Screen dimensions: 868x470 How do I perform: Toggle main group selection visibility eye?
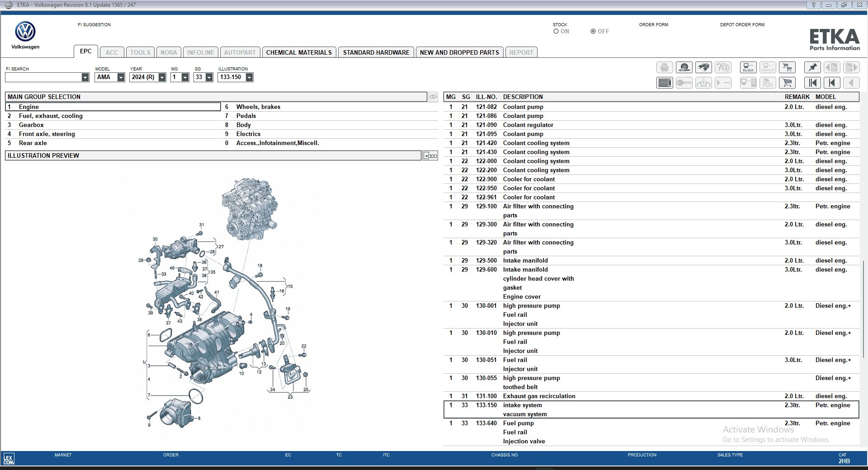(x=433, y=97)
